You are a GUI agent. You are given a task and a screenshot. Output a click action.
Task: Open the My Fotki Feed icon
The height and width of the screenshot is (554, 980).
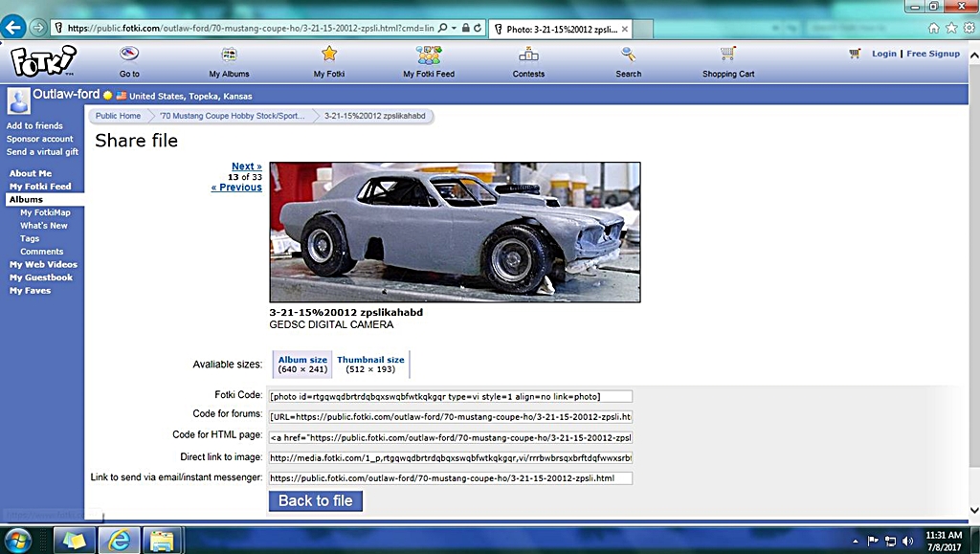coord(429,55)
